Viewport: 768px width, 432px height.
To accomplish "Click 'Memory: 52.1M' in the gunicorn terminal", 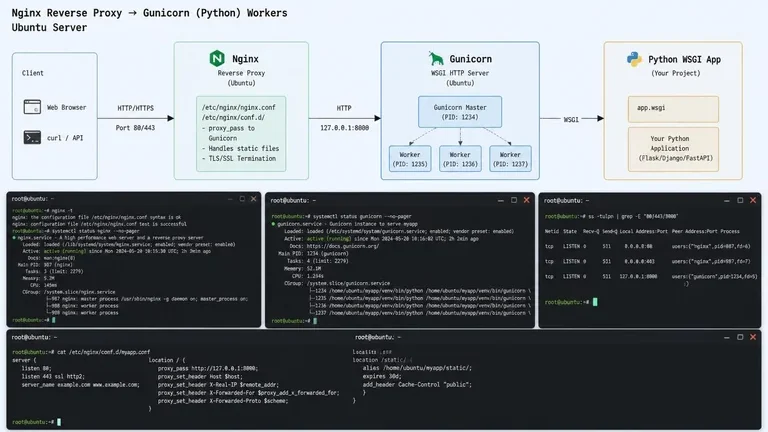I will pos(302,268).
